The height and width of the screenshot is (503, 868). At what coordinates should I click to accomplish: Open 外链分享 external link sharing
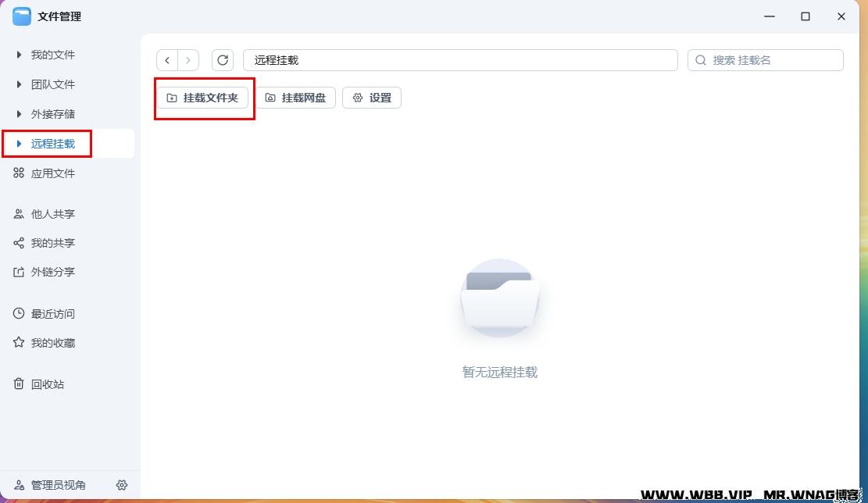(52, 272)
